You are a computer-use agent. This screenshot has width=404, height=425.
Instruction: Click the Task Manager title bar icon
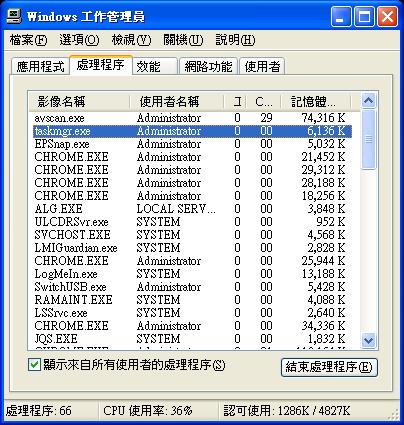coord(14,16)
